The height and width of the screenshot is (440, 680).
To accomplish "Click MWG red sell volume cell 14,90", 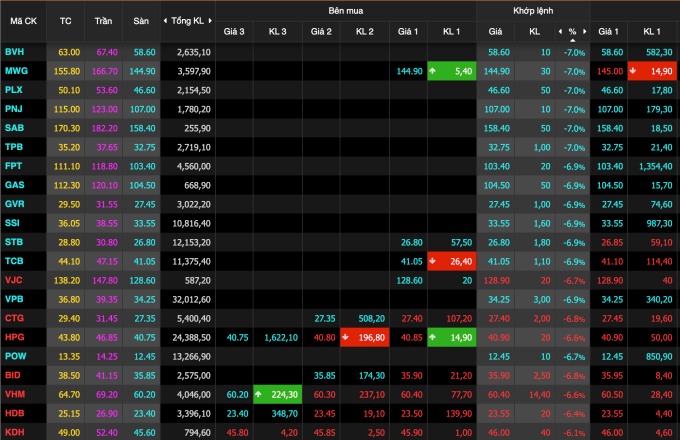I will [x=652, y=71].
